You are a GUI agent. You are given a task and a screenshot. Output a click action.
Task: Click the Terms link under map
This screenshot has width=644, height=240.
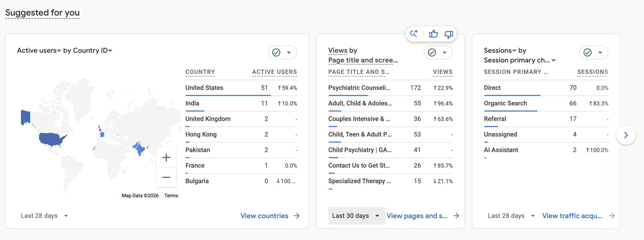(x=171, y=196)
